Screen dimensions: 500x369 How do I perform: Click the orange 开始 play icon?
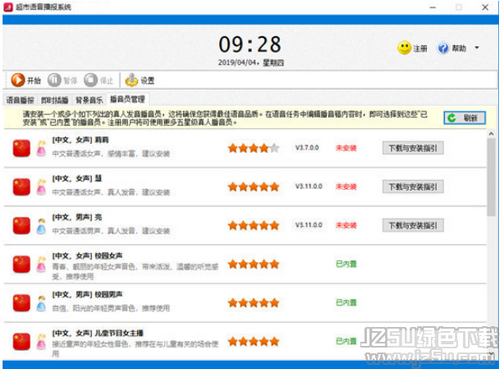click(x=18, y=80)
